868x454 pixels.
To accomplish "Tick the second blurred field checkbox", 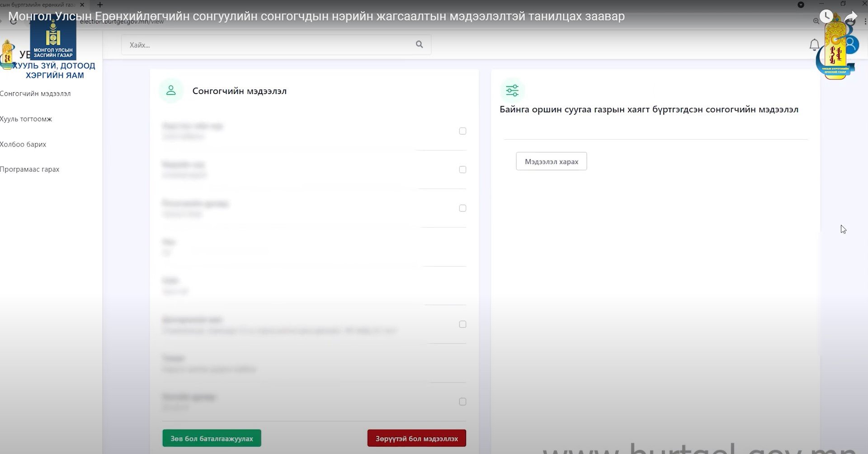I will tap(462, 170).
